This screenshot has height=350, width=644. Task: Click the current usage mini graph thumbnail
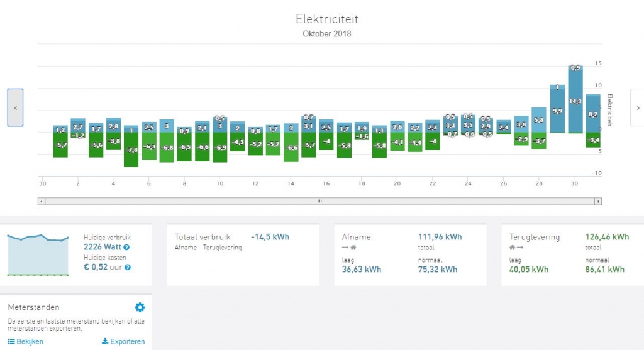[38, 255]
